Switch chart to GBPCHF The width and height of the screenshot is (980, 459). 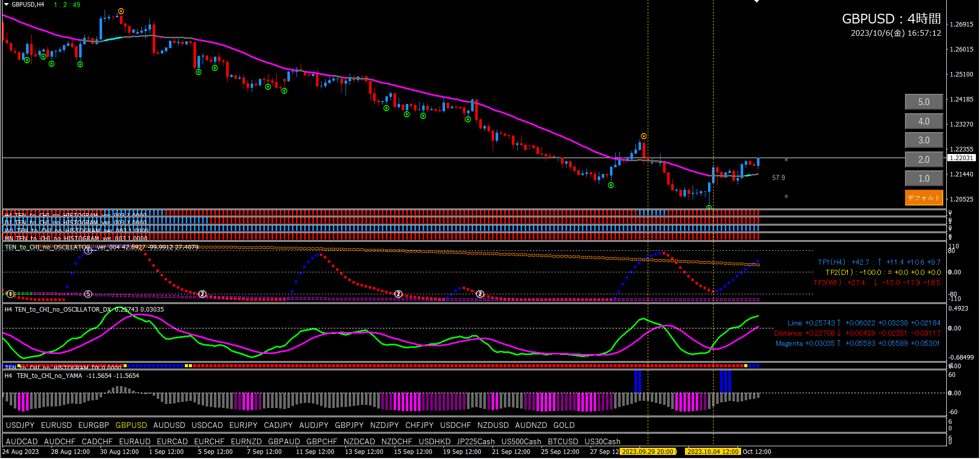pyautogui.click(x=322, y=442)
